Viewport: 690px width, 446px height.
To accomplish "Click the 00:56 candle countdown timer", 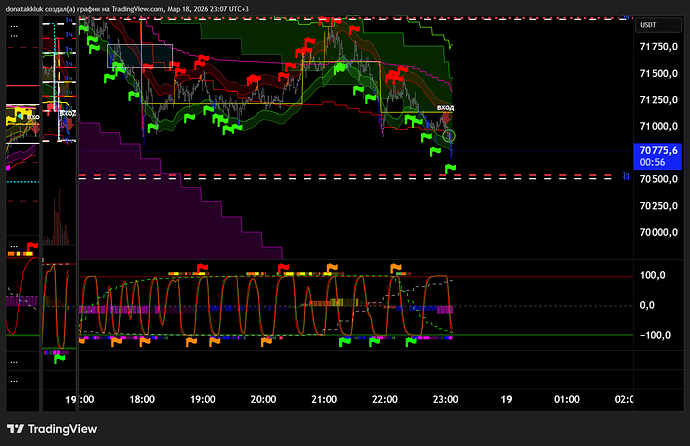I will click(653, 161).
